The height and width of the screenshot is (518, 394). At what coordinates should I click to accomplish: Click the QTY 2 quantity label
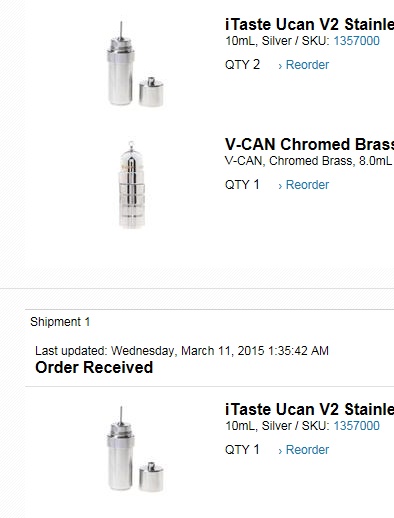[x=242, y=65]
